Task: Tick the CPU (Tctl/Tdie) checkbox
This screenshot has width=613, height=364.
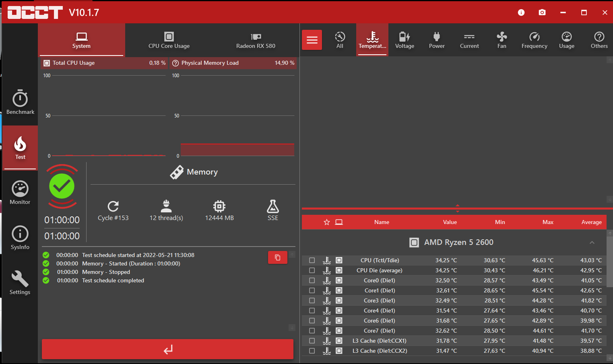Action: pyautogui.click(x=312, y=260)
